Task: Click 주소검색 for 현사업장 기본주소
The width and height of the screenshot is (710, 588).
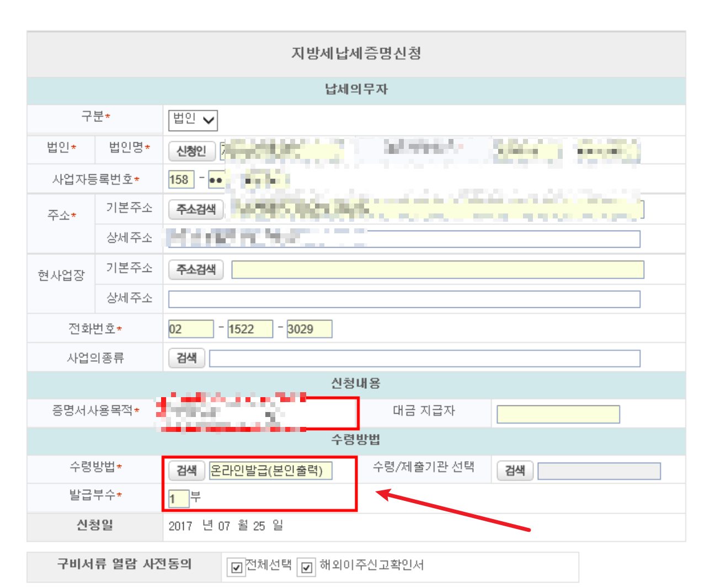Action: (x=195, y=270)
